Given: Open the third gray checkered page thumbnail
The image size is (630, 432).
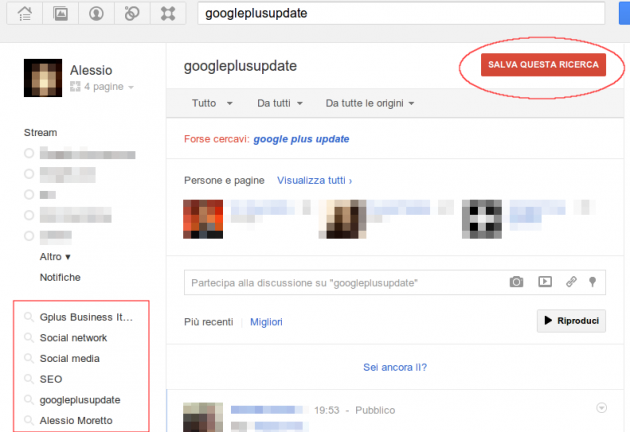Looking at the screenshot, I should click(482, 219).
